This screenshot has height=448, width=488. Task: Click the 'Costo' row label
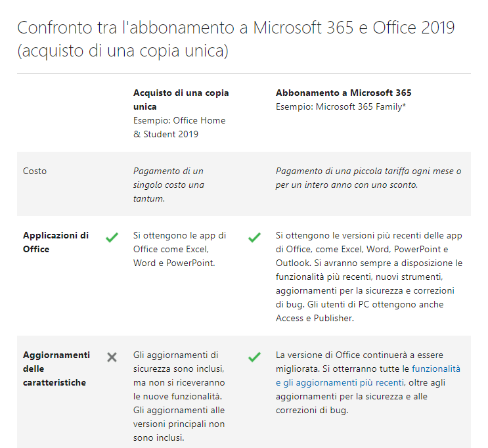pos(35,171)
